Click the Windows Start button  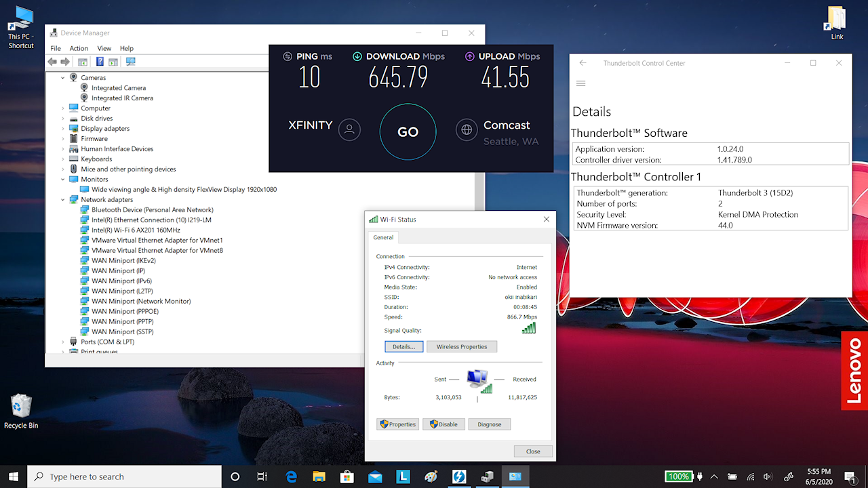coord(14,476)
